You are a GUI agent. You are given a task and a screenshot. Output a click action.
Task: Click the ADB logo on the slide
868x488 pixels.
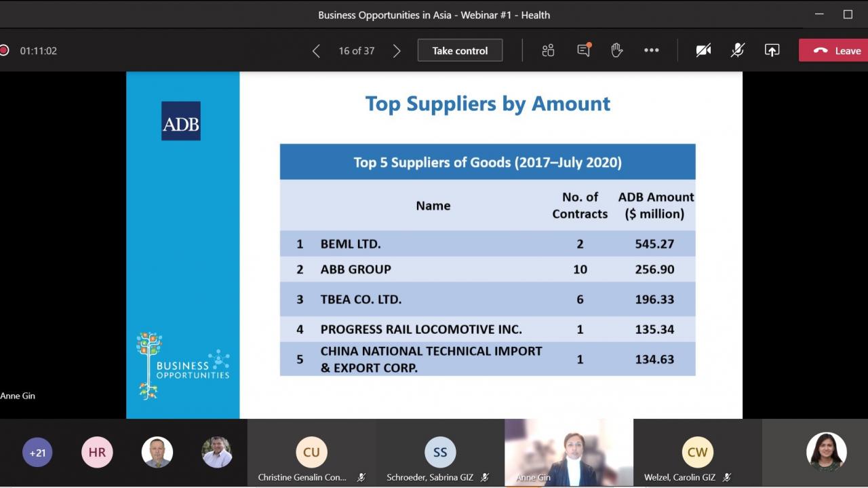(x=181, y=121)
